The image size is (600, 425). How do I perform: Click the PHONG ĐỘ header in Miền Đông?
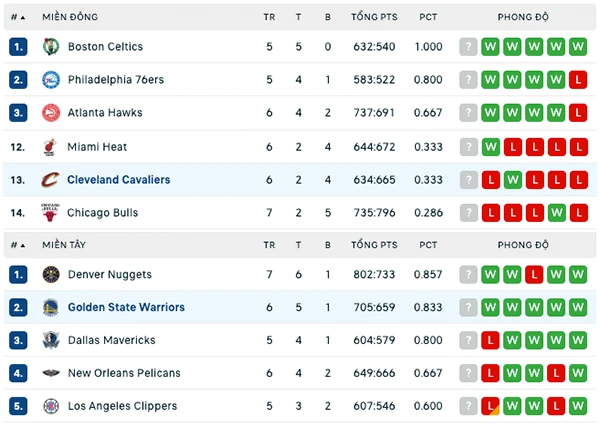(x=523, y=17)
